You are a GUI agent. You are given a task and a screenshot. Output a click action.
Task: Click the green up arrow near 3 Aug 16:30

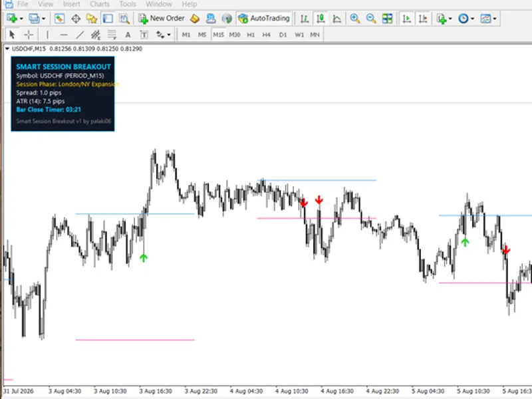click(x=144, y=258)
